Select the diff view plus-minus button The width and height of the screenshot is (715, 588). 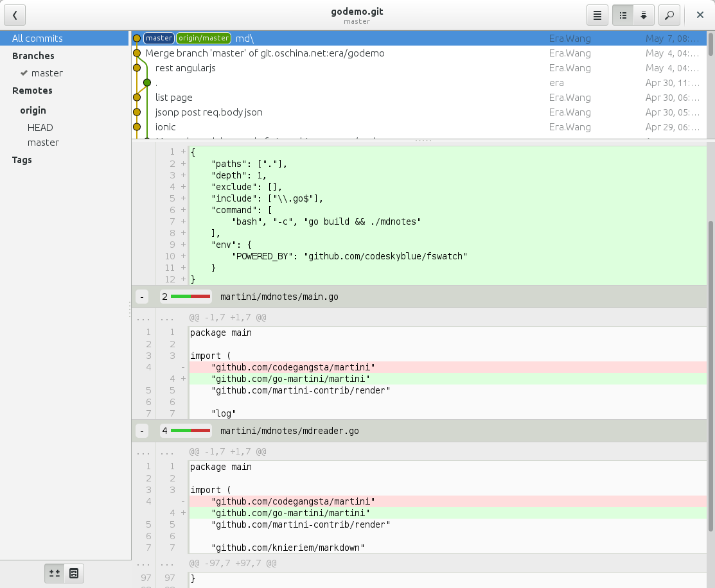pyautogui.click(x=55, y=573)
